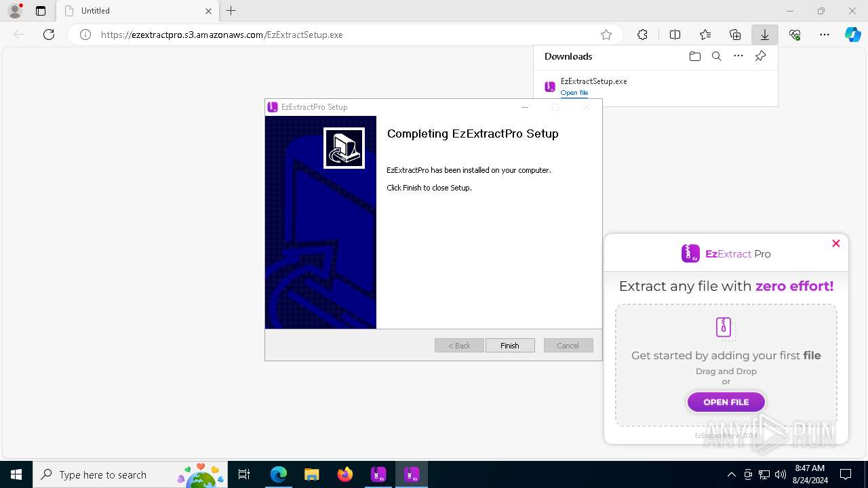
Task: Open the Favorites list icon
Action: click(x=705, y=35)
